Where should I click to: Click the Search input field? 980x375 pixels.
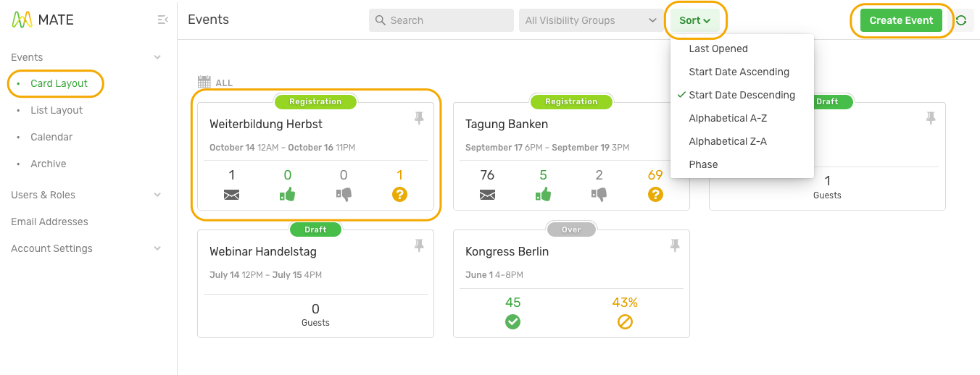click(442, 20)
